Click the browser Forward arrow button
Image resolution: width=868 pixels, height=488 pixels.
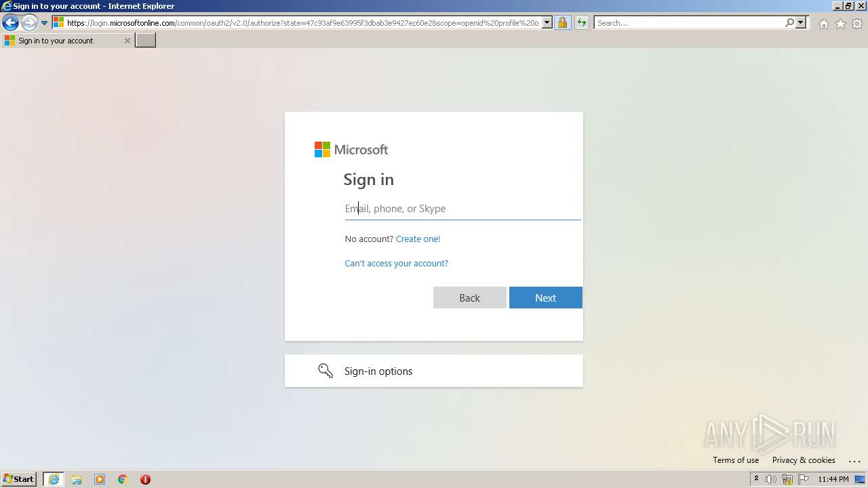pyautogui.click(x=29, y=23)
